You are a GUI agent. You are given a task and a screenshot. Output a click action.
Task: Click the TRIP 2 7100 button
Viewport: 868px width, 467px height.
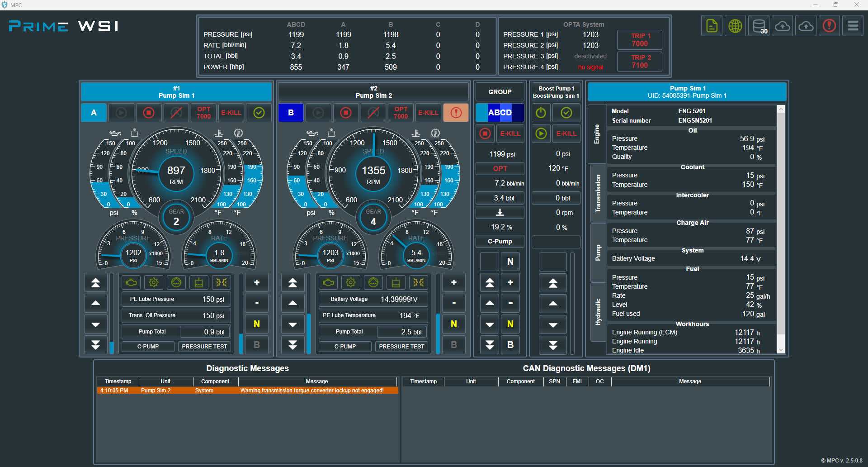[640, 62]
